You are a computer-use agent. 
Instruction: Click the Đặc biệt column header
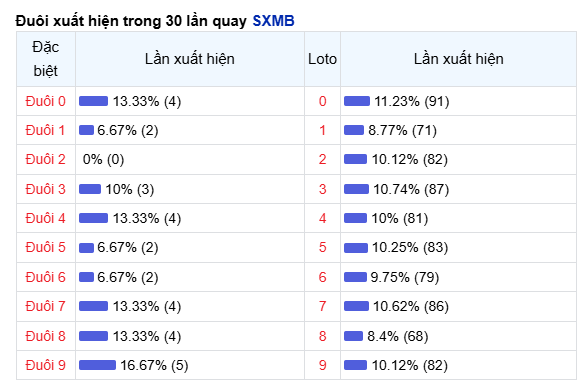pos(46,59)
